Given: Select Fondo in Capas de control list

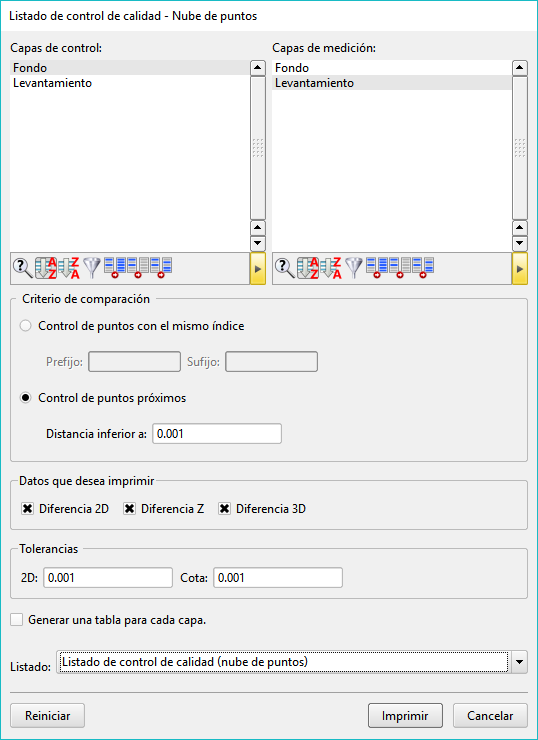Looking at the screenshot, I should point(129,67).
